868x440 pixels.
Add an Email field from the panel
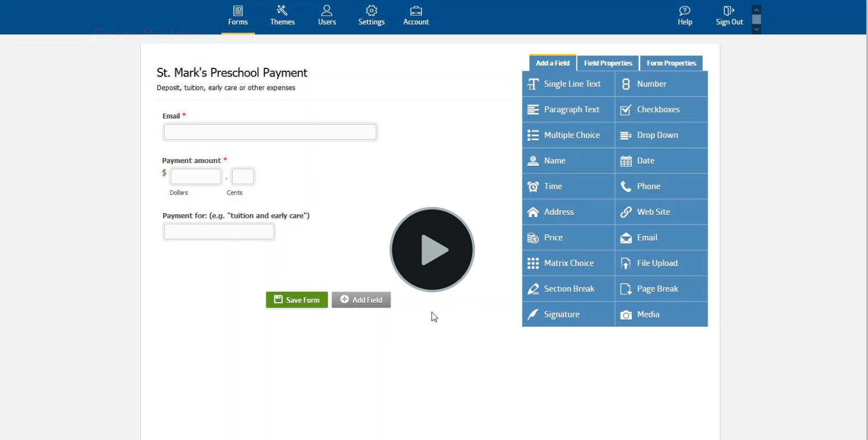[x=662, y=238]
